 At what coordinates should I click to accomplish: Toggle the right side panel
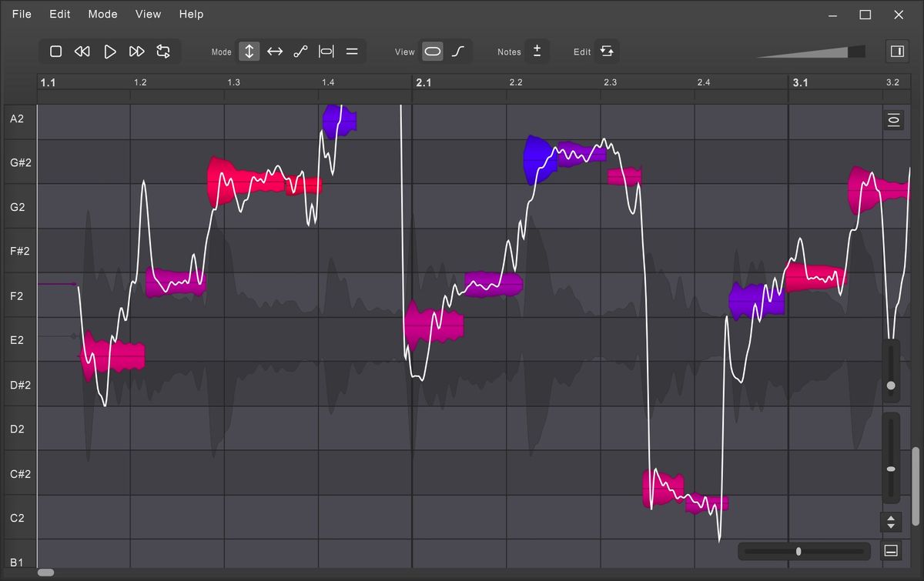point(897,52)
